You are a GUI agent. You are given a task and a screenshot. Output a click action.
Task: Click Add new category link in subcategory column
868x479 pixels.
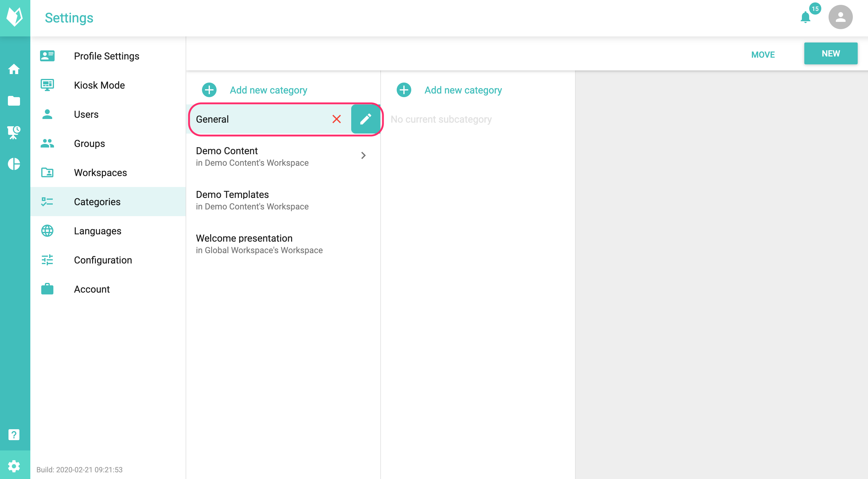coord(463,90)
